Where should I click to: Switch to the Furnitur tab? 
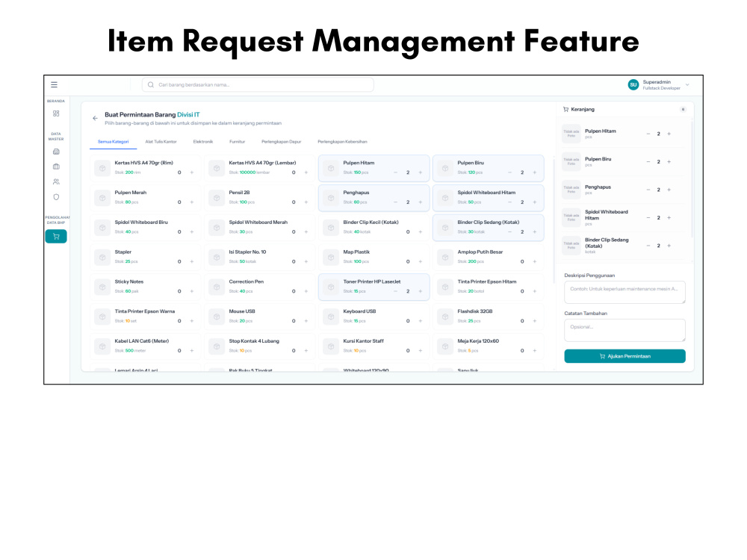tap(238, 142)
